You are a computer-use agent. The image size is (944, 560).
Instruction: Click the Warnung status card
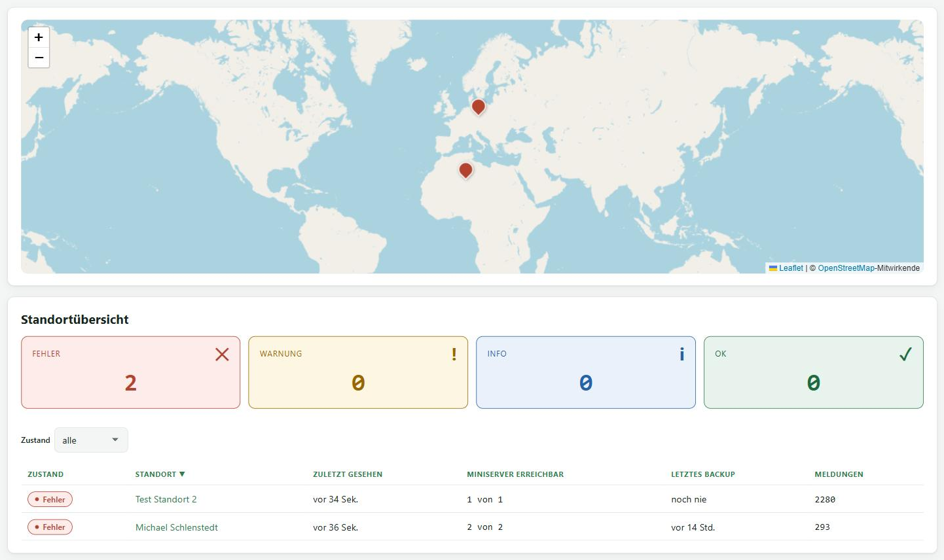[x=358, y=372]
